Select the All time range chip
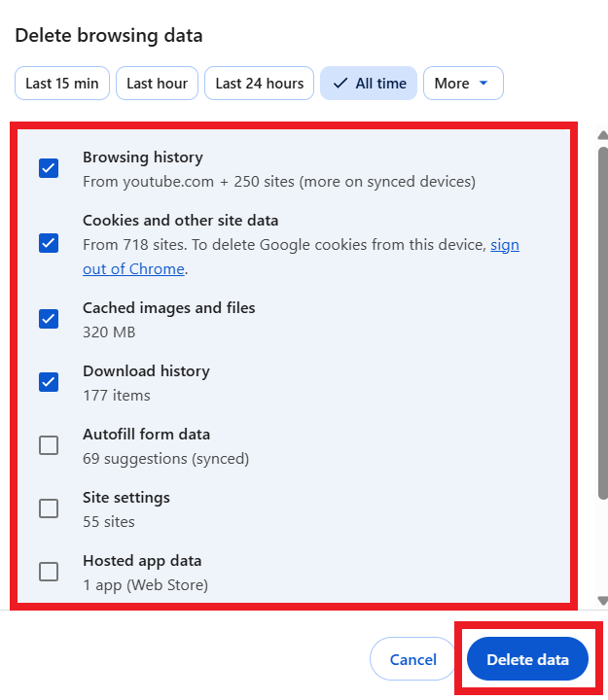Image resolution: width=608 pixels, height=700 pixels. click(370, 84)
